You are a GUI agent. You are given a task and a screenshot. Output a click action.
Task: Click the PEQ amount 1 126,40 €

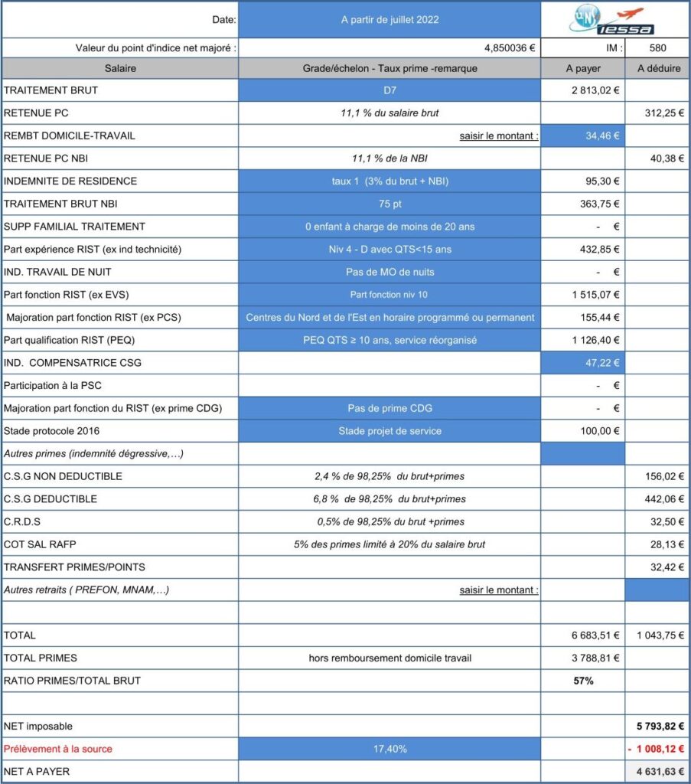pyautogui.click(x=595, y=340)
